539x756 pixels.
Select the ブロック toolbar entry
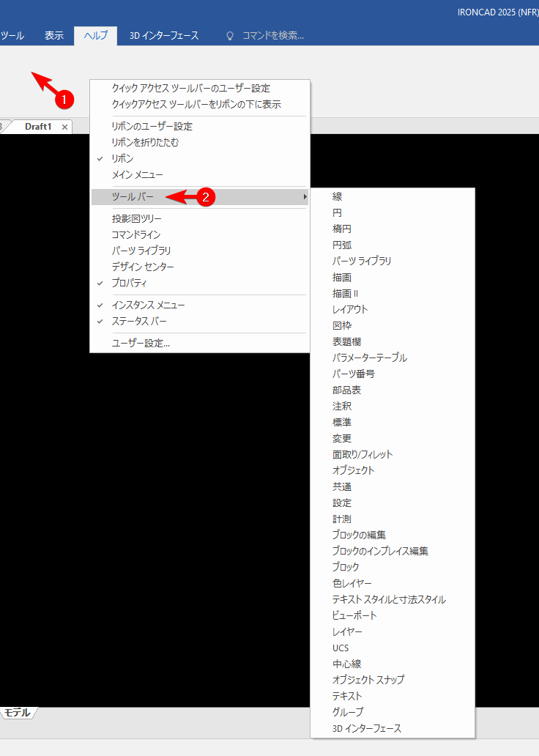tap(393, 567)
